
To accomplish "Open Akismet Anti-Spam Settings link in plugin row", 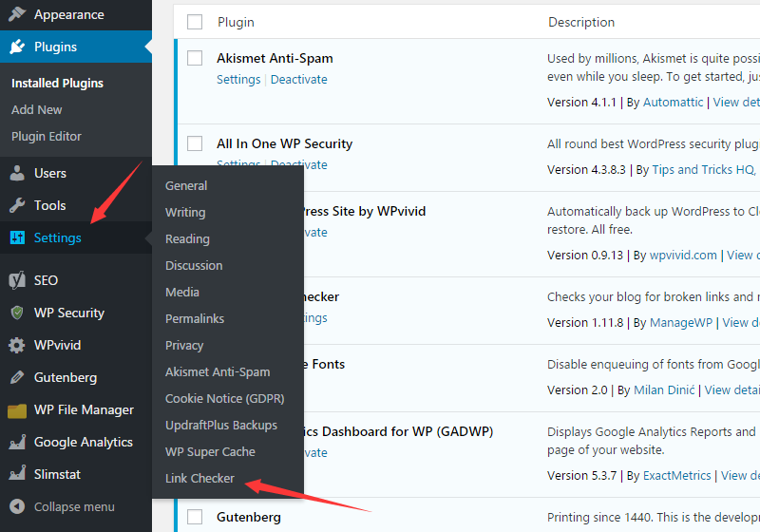I will (x=238, y=80).
